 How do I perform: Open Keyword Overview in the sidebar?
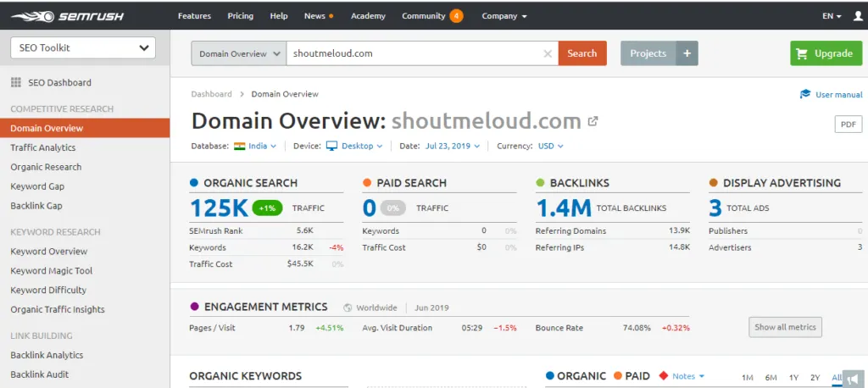(x=48, y=251)
